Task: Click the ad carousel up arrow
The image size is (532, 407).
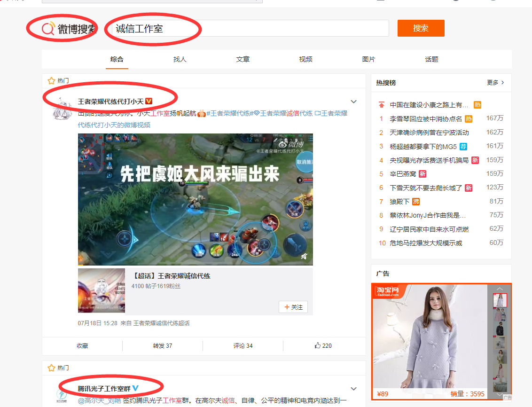Action: [x=500, y=289]
